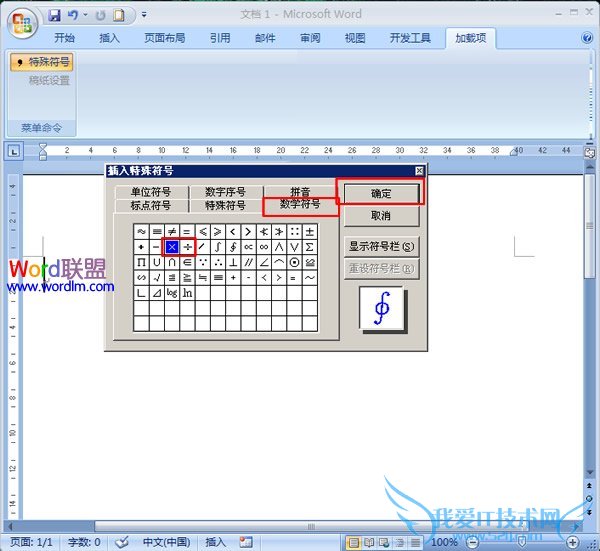
Task: Click the redo icon in quick access toolbar
Action: [x=100, y=15]
